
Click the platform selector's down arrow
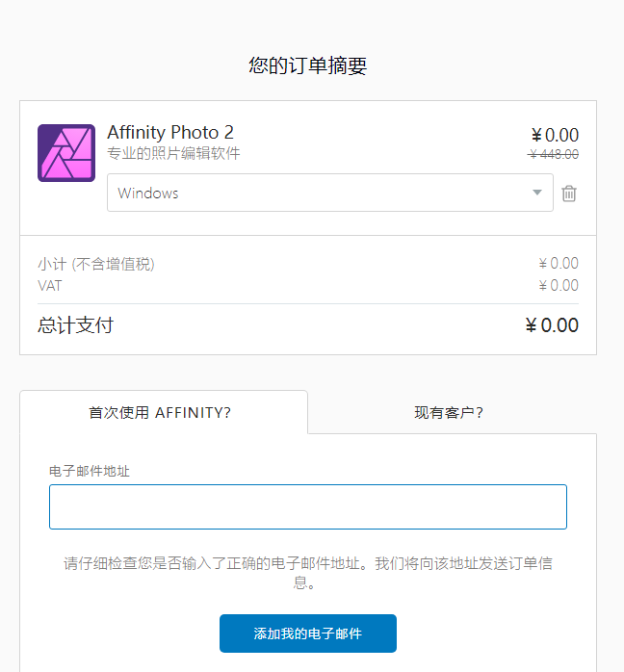tap(537, 193)
